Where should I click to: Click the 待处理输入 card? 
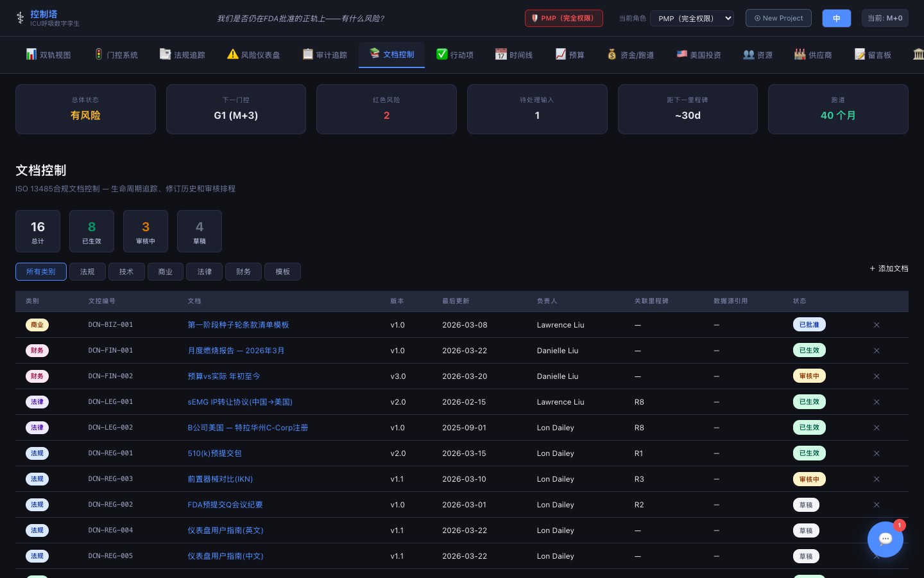537,109
